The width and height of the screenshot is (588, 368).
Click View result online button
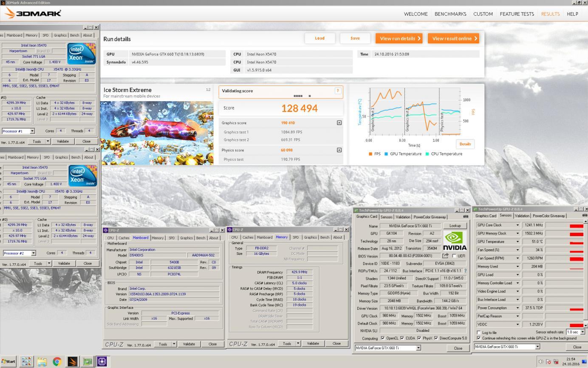click(453, 38)
